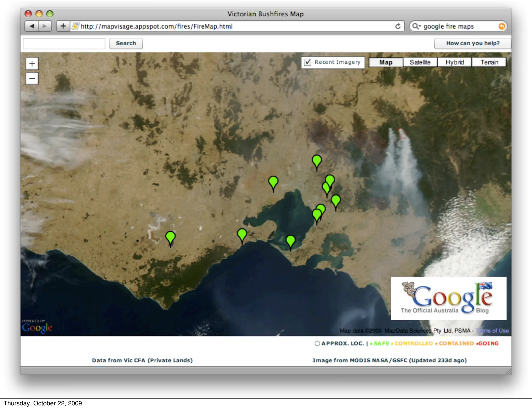This screenshot has width=532, height=409.
Task: Click the browser back arrow button
Action: click(x=32, y=26)
